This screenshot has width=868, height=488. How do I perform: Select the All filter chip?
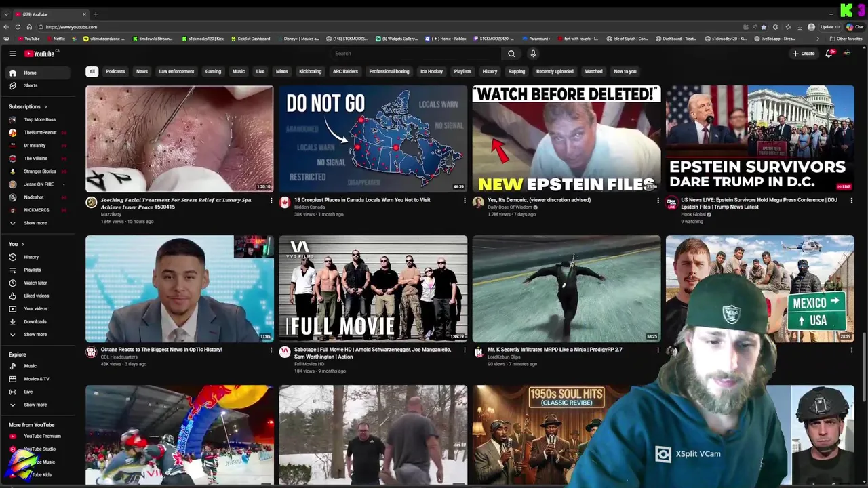click(x=92, y=71)
